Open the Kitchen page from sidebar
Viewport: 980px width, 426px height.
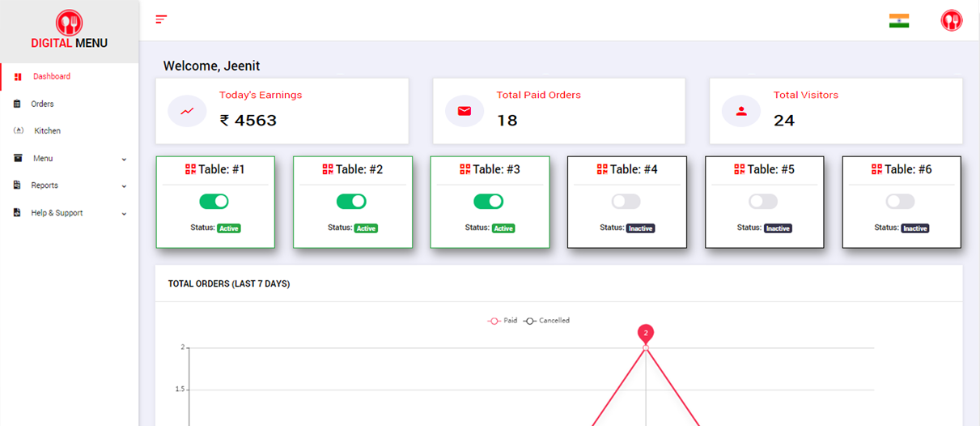pyautogui.click(x=47, y=130)
